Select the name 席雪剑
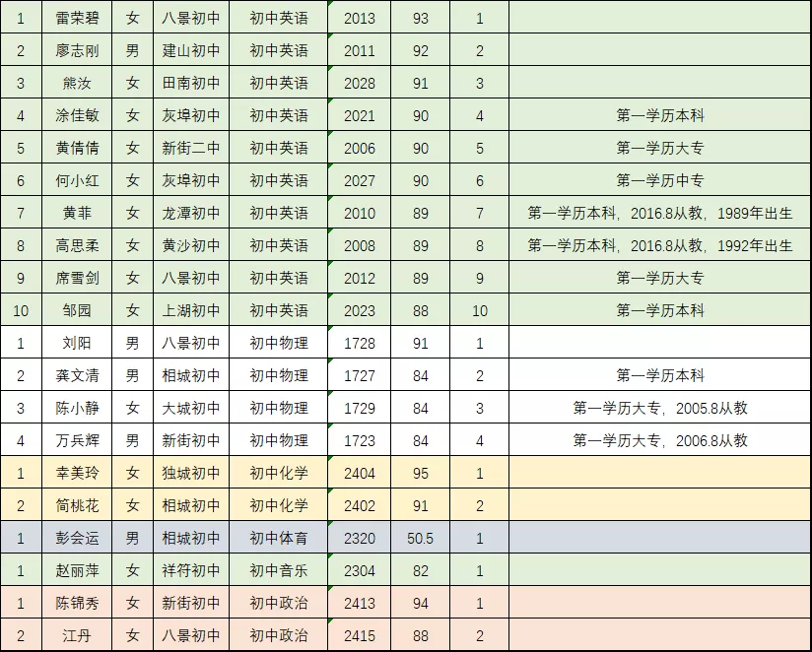The image size is (812, 652). (x=77, y=278)
